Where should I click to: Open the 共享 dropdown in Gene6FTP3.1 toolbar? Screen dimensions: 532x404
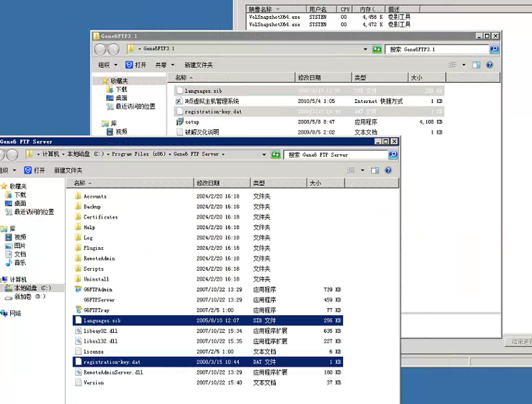tap(163, 65)
